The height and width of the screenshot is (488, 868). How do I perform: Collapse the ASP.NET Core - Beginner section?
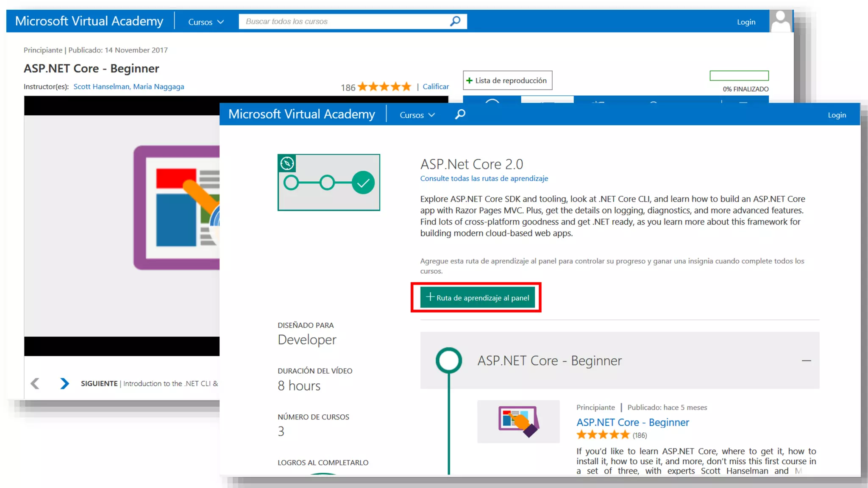pos(806,360)
